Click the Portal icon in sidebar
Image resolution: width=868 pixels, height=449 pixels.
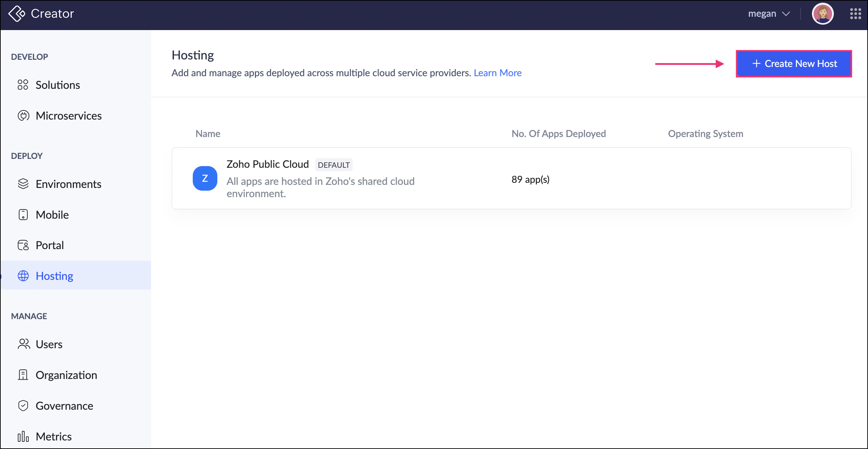pyautogui.click(x=23, y=245)
